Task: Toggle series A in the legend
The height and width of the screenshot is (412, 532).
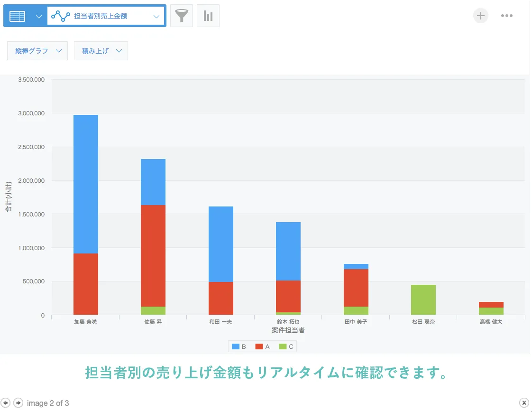Action: coord(262,346)
